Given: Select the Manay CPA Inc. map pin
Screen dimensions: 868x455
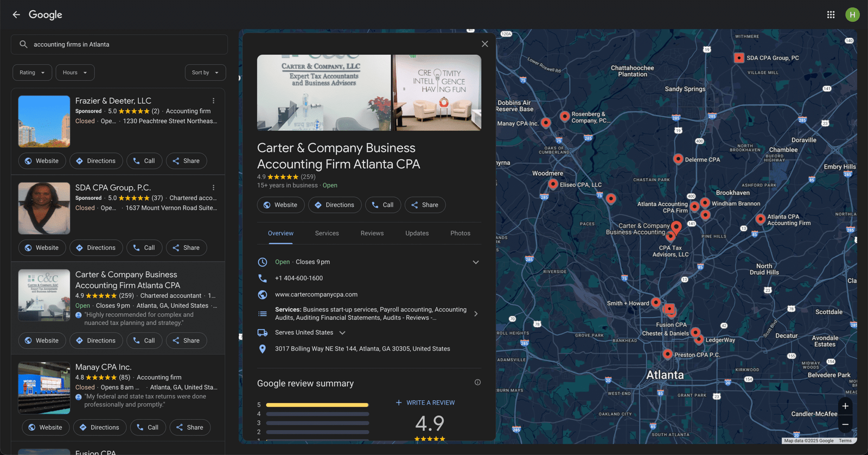Looking at the screenshot, I should point(546,123).
